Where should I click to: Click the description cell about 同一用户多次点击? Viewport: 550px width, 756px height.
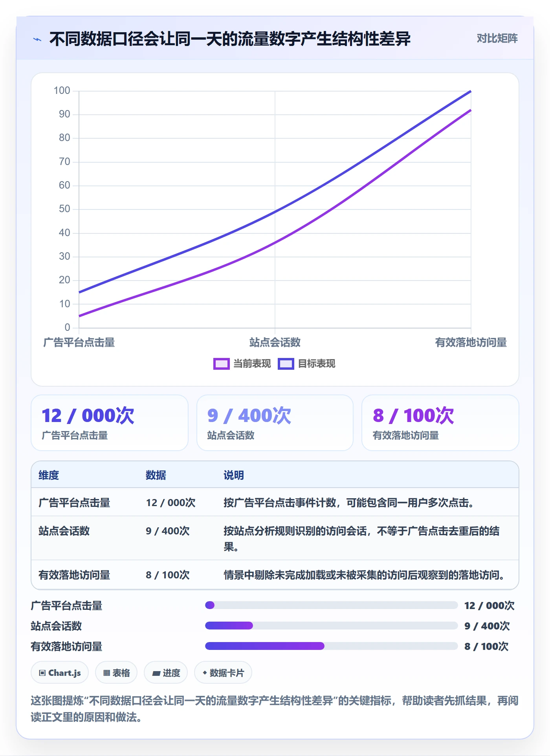coord(349,503)
